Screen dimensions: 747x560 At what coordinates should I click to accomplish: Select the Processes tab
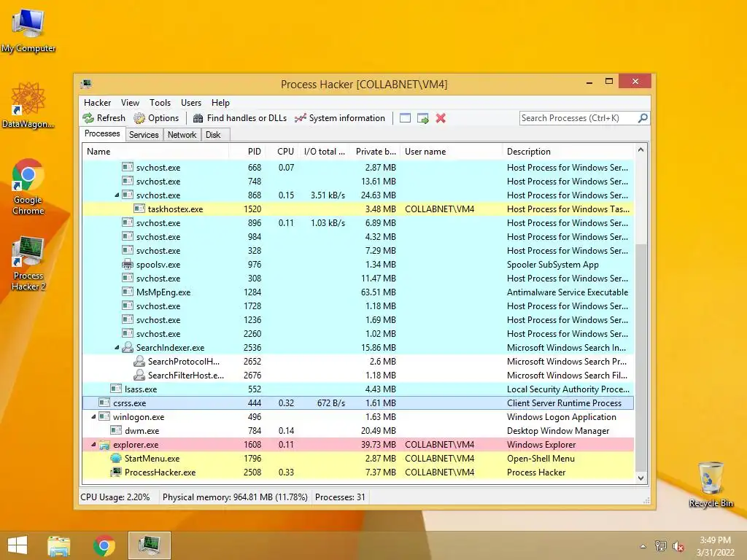[102, 134]
